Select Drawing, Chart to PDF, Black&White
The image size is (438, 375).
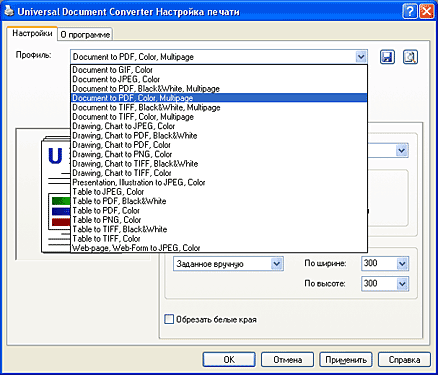[x=219, y=135]
